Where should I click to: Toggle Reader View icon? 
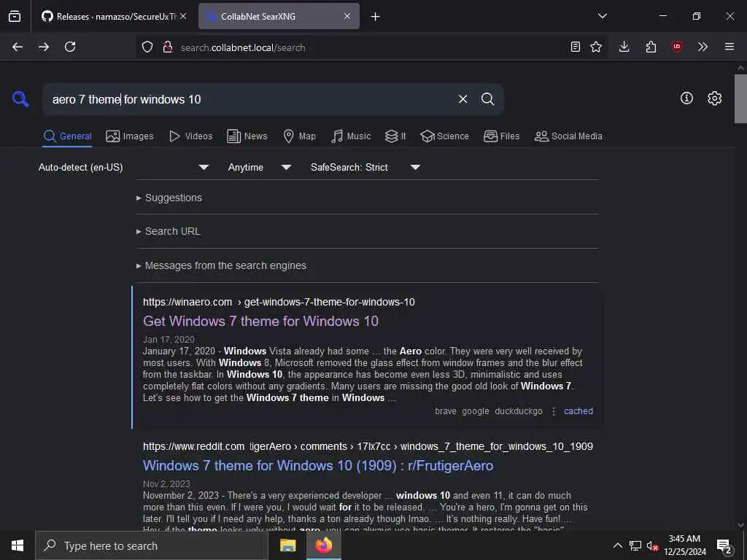pos(576,47)
